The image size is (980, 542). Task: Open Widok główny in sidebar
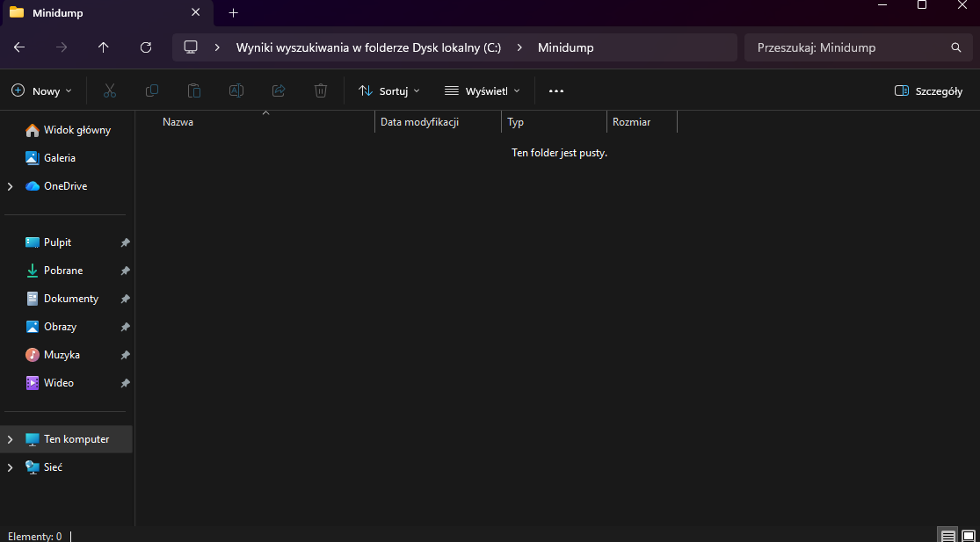click(68, 130)
